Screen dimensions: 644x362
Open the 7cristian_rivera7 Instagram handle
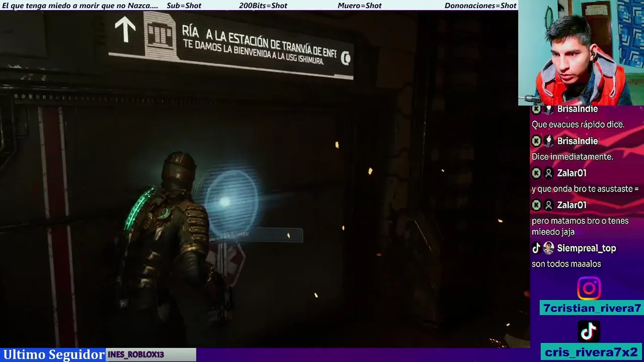coord(592,308)
